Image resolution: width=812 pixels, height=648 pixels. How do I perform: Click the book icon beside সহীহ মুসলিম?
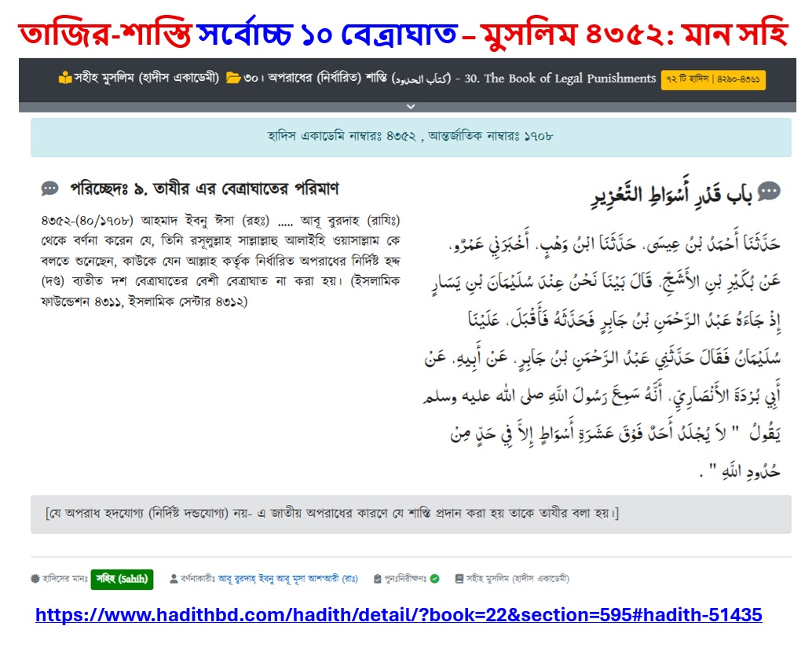(x=64, y=79)
